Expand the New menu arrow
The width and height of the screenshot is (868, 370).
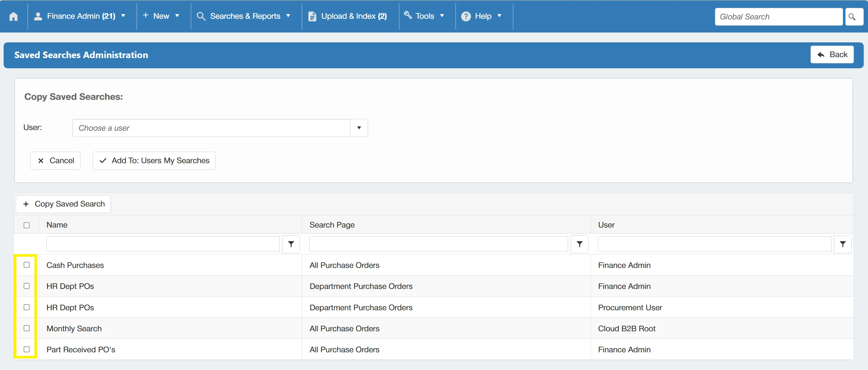177,16
